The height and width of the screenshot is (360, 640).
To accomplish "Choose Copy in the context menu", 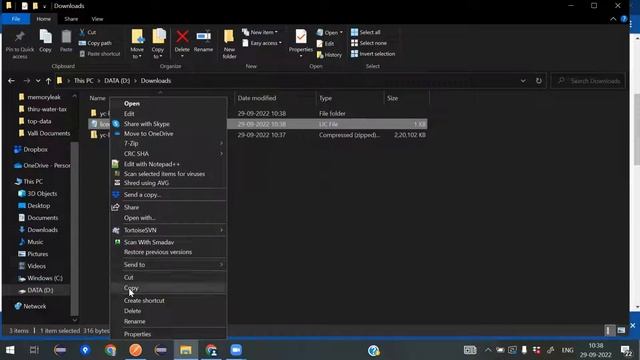I will (168, 288).
